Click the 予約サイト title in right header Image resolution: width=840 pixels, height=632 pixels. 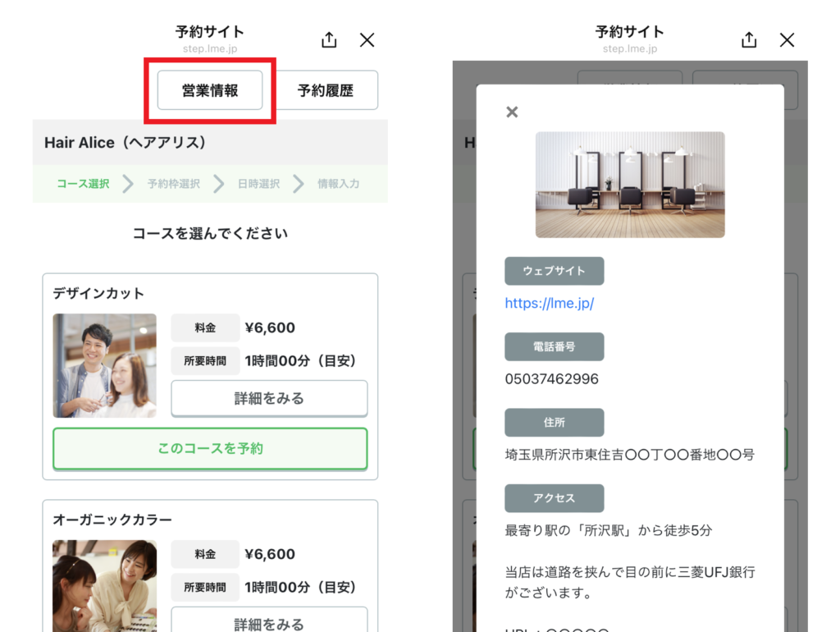[630, 32]
